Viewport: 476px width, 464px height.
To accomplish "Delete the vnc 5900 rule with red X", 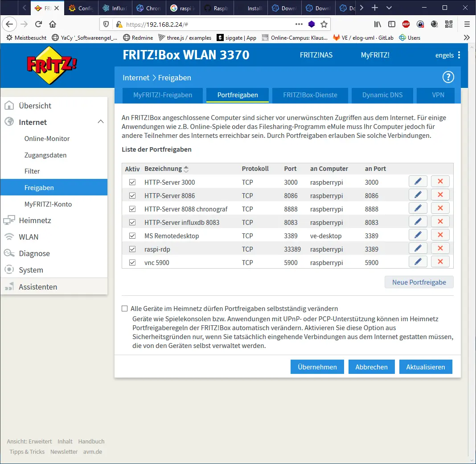I will pyautogui.click(x=440, y=261).
